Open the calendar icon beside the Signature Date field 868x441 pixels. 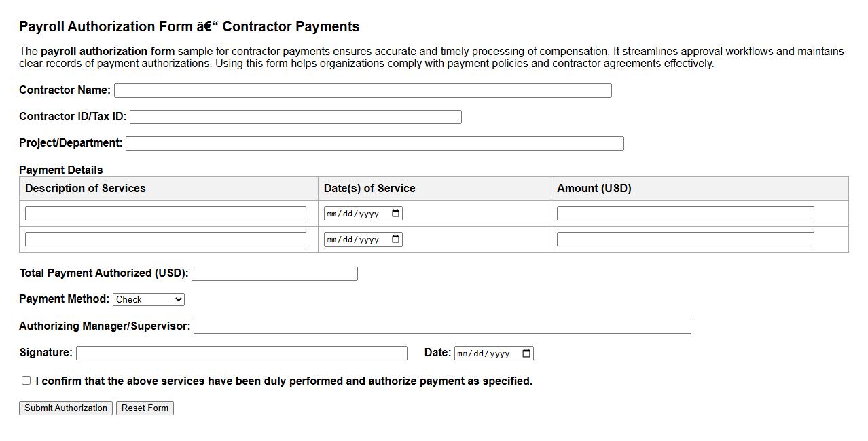(525, 353)
